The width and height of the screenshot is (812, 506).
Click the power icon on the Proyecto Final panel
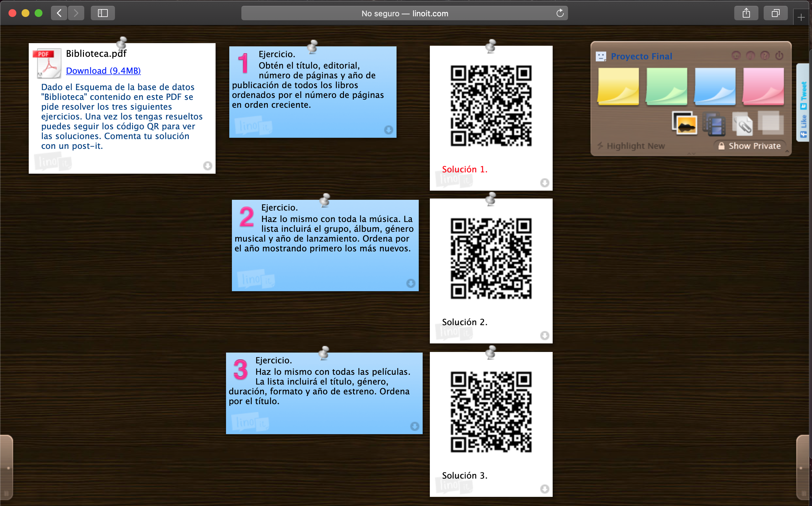(779, 56)
